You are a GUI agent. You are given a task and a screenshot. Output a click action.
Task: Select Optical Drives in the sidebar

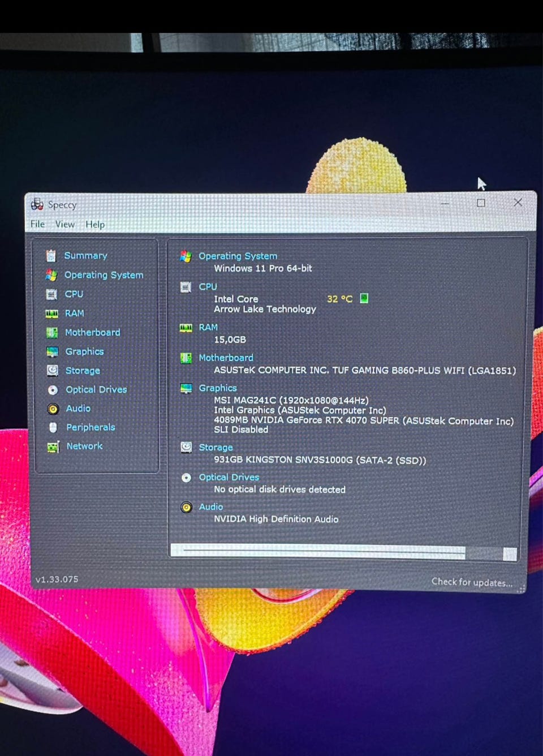pyautogui.click(x=96, y=390)
